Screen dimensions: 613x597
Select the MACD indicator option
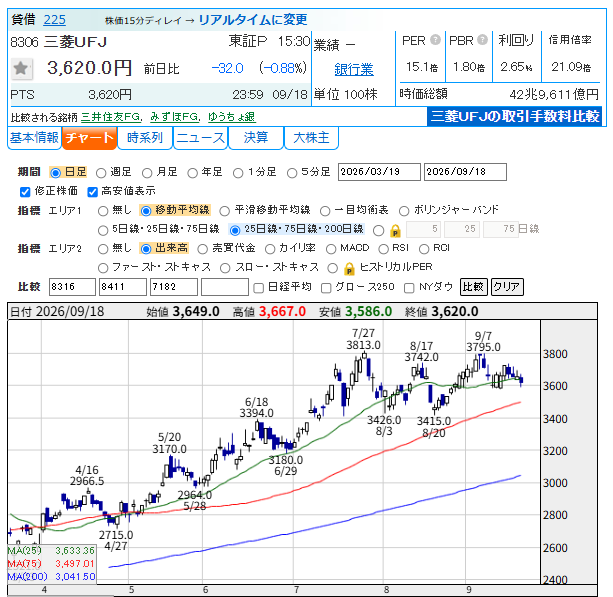[x=331, y=249]
